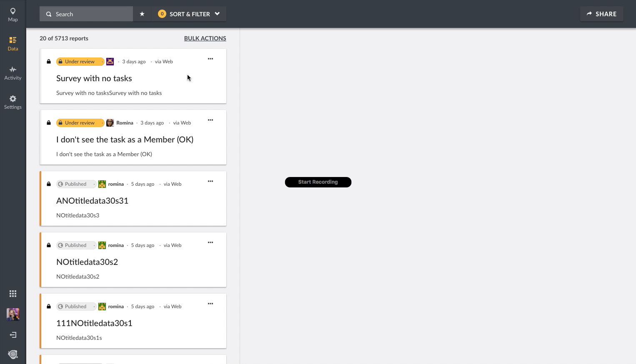636x364 pixels.
Task: Open the NOtitledata30s2 report title
Action: tap(87, 262)
